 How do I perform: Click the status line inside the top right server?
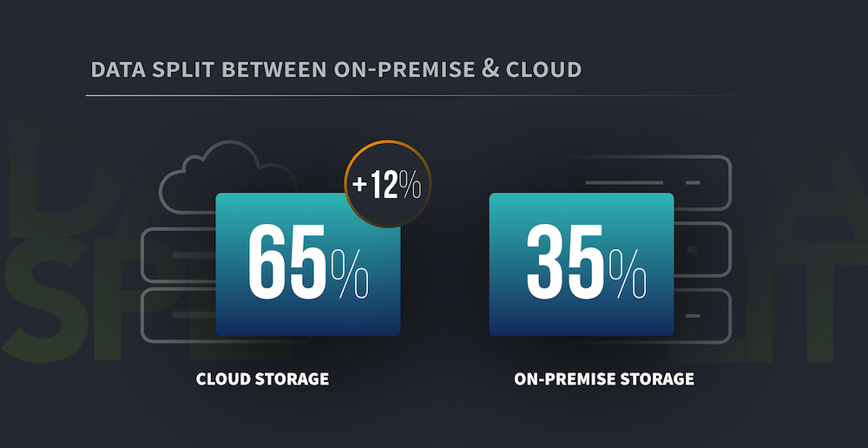624,182
